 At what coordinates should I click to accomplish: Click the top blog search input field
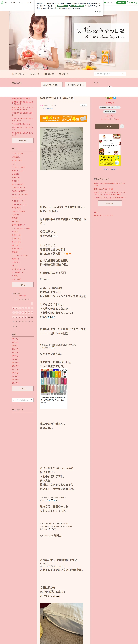[x=108, y=74]
